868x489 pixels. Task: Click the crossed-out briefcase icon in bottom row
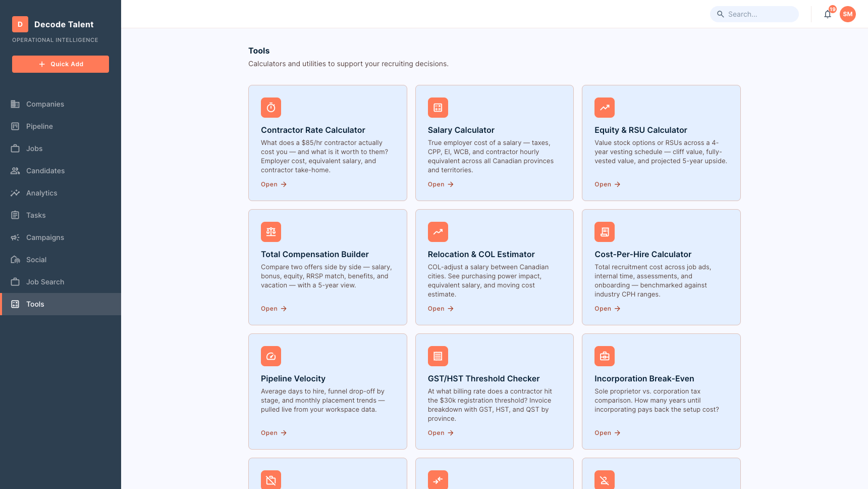[x=271, y=480]
